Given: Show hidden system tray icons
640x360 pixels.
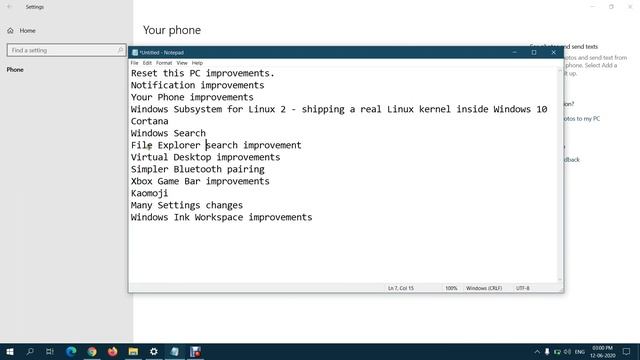Looking at the screenshot, I should click(537, 352).
